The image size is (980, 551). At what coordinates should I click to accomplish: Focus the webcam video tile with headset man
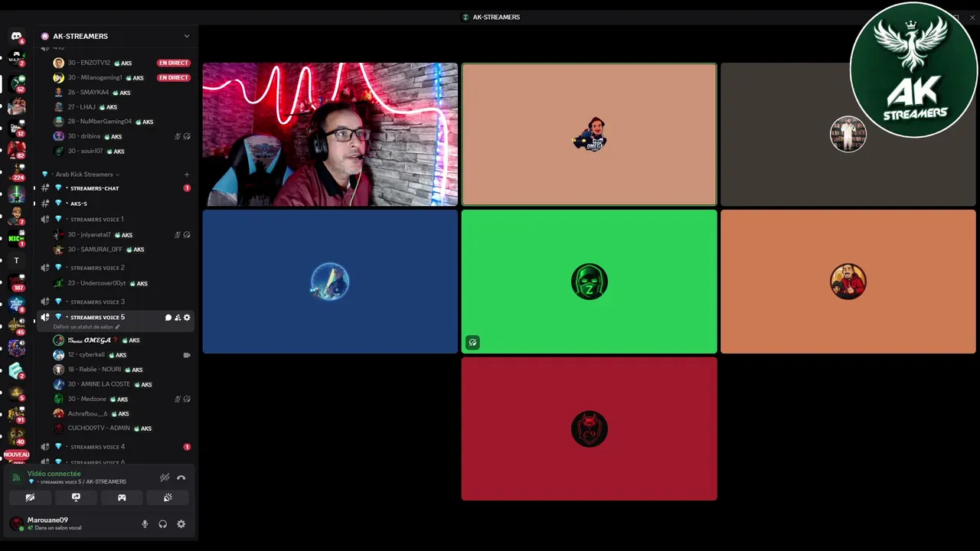tap(330, 135)
